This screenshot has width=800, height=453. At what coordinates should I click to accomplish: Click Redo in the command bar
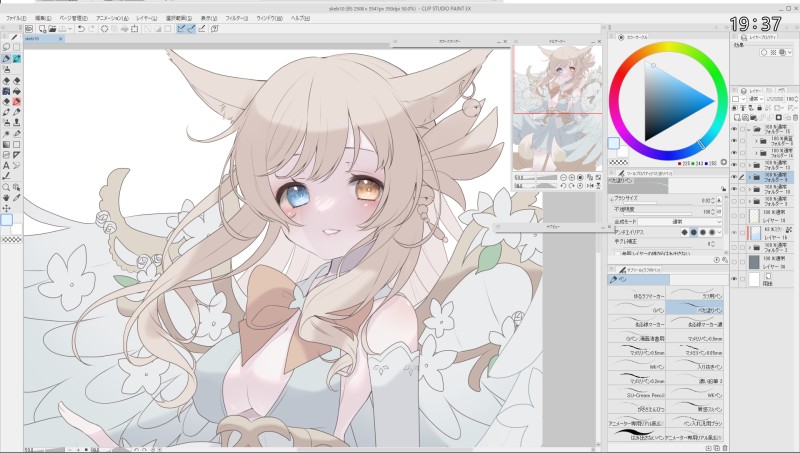pyautogui.click(x=91, y=29)
